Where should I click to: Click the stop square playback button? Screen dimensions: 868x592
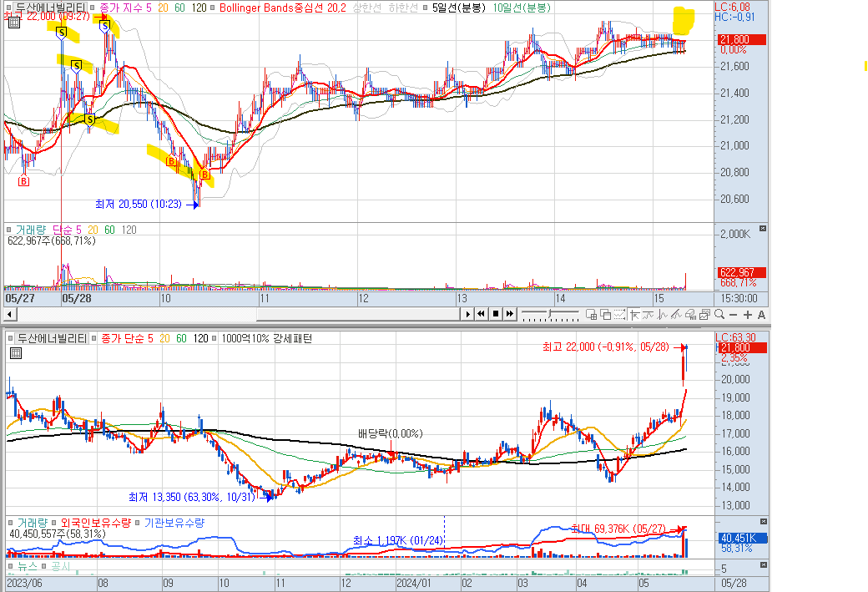496,314
